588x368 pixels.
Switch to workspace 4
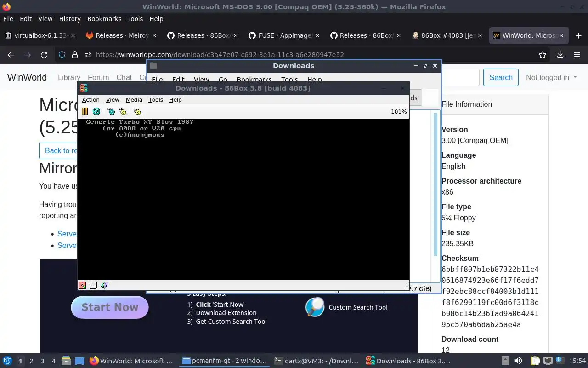pyautogui.click(x=54, y=361)
